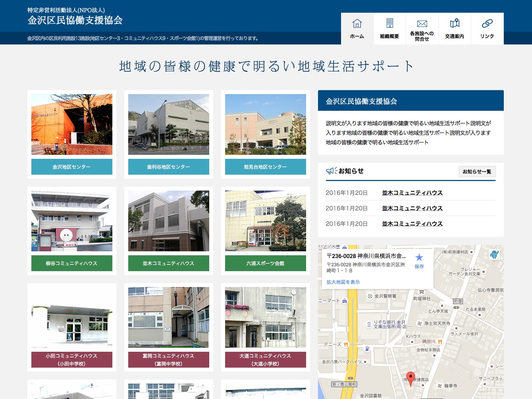Open the 金沢地区センター facility page
The image size is (532, 399).
[72, 167]
